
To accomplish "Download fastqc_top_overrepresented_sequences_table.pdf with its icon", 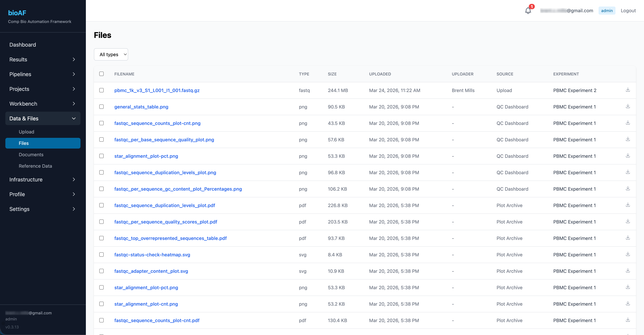I will click(x=628, y=238).
